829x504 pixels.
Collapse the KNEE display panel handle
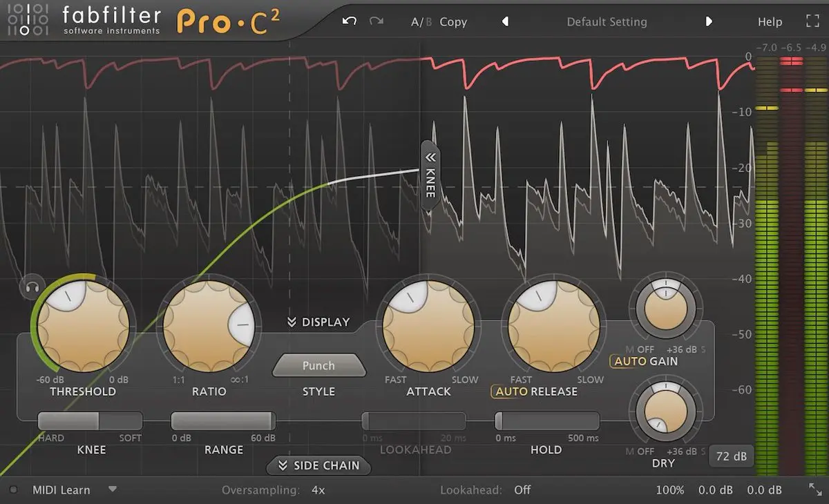tap(430, 175)
